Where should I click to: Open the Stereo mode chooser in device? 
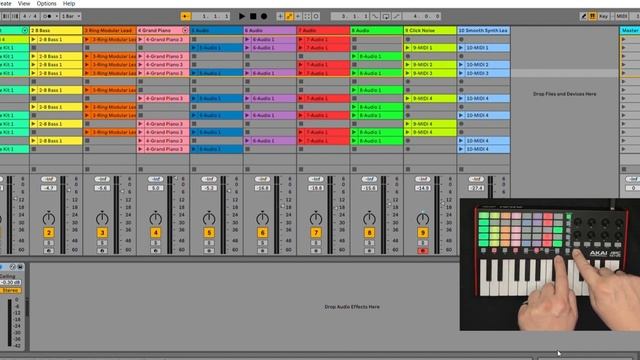click(11, 291)
